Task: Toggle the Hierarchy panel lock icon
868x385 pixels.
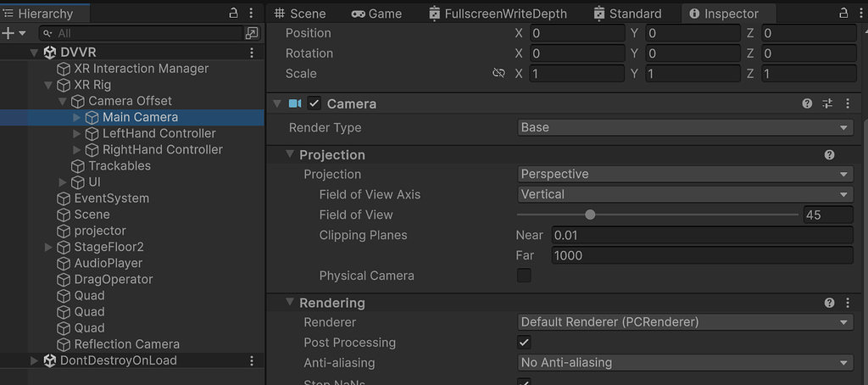Action: (x=234, y=14)
